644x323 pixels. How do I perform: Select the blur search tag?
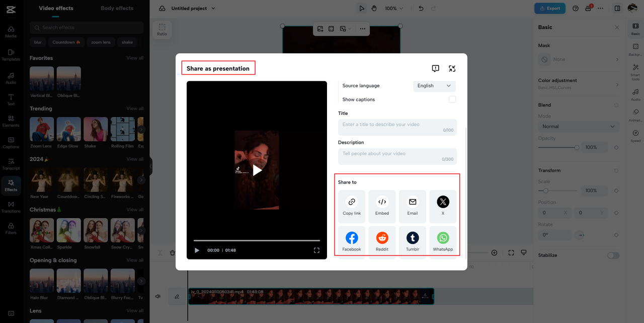pos(38,42)
